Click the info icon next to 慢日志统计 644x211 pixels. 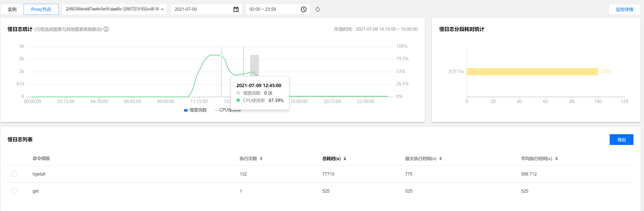pos(106,29)
